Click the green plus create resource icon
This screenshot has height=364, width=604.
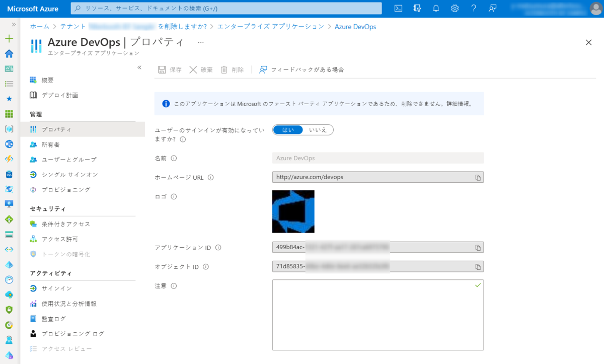(9, 39)
